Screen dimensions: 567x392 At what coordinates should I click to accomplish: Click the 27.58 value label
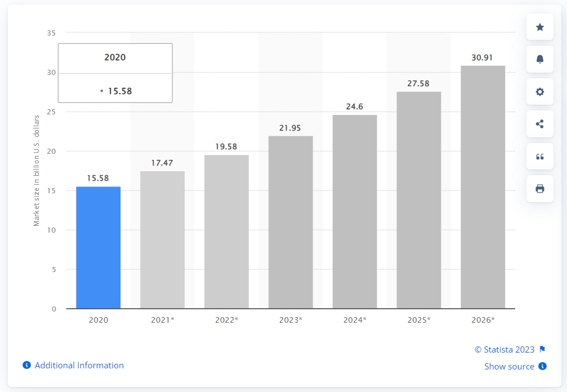[418, 83]
